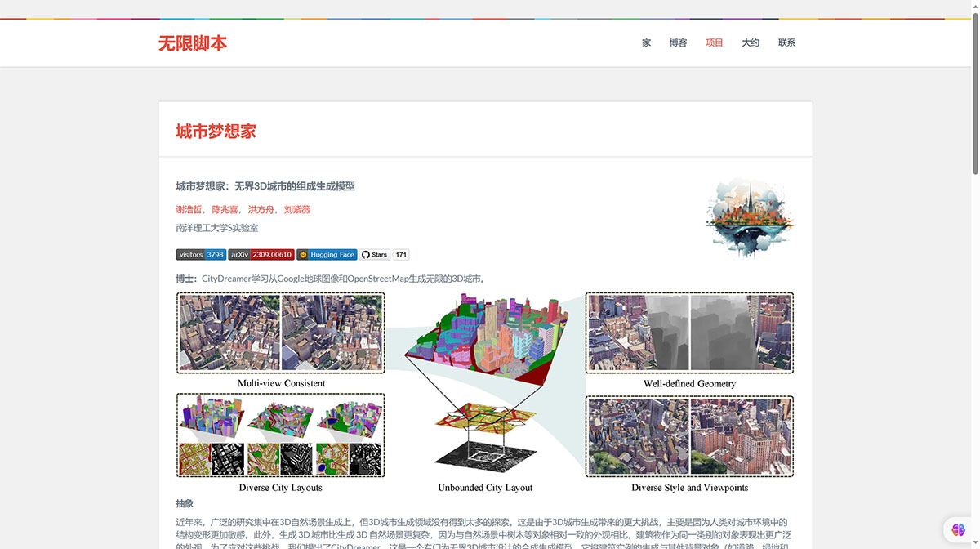
Task: Navigate to 家 in the navbar
Action: coord(646,42)
